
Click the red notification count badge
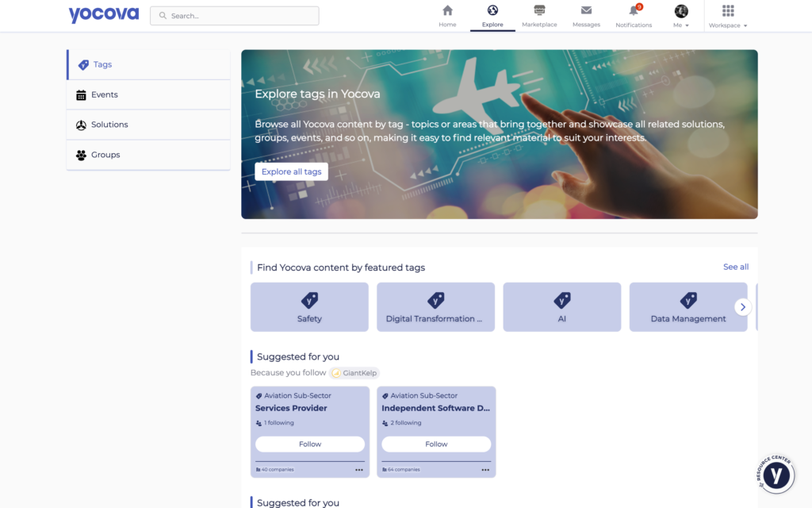[x=640, y=6]
